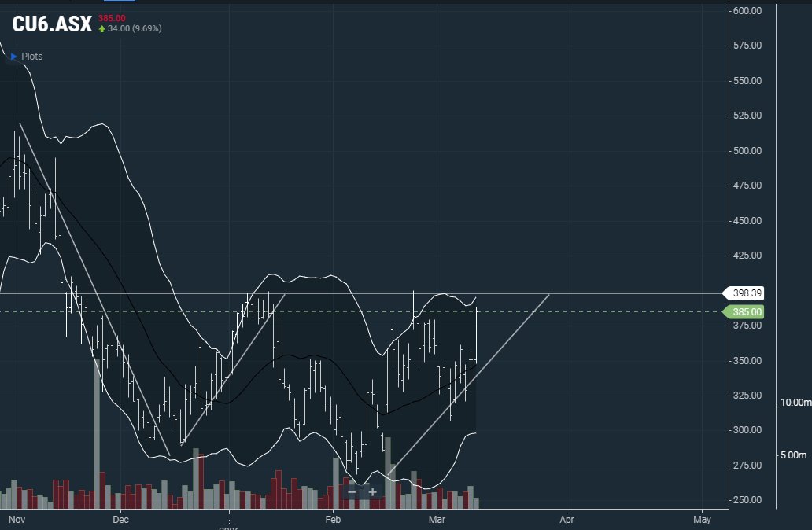The height and width of the screenshot is (530, 812).
Task: Click the May label on time axis
Action: [x=702, y=519]
